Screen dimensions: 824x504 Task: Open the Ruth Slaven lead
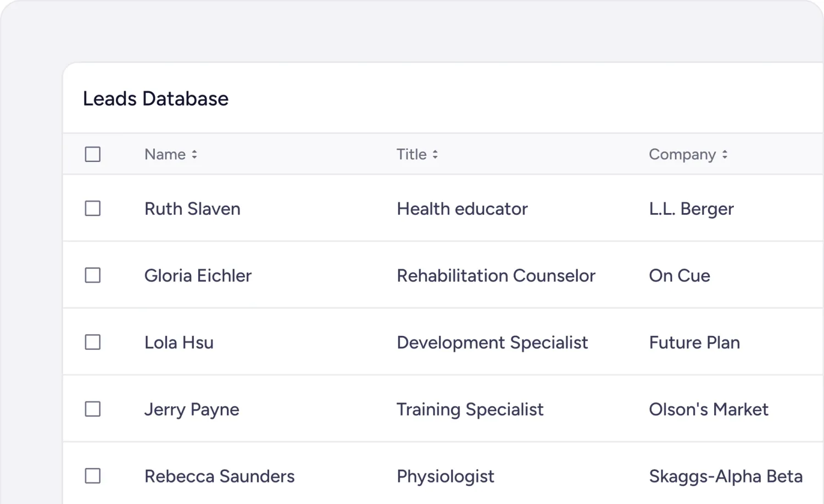coord(192,209)
